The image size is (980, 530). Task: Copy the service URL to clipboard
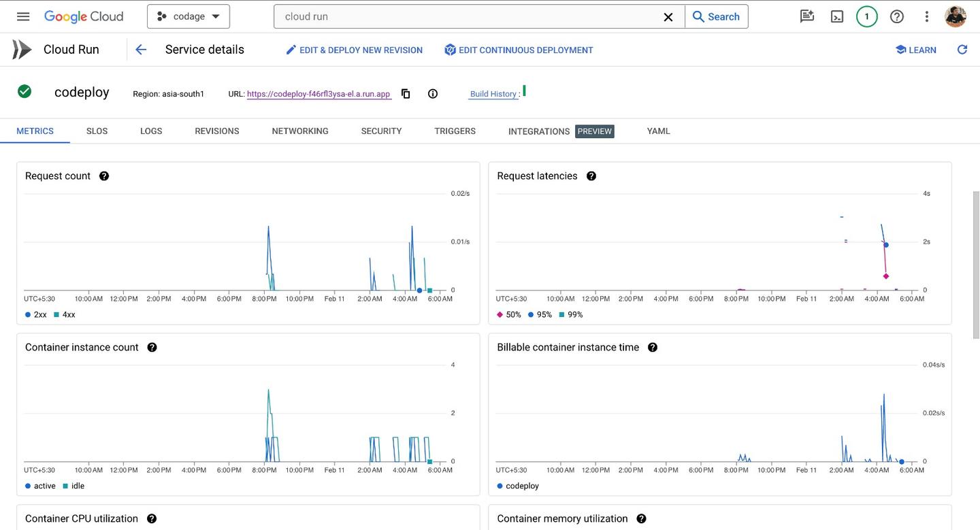(406, 94)
